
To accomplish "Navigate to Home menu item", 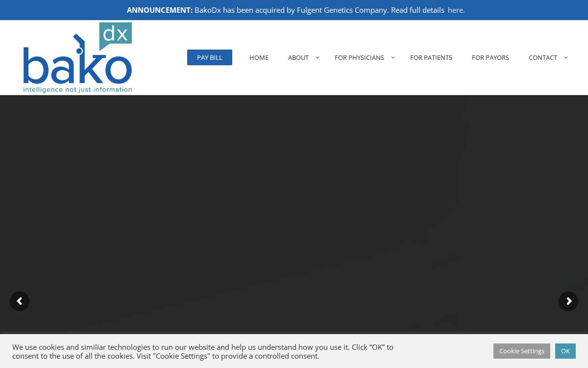I will (259, 57).
